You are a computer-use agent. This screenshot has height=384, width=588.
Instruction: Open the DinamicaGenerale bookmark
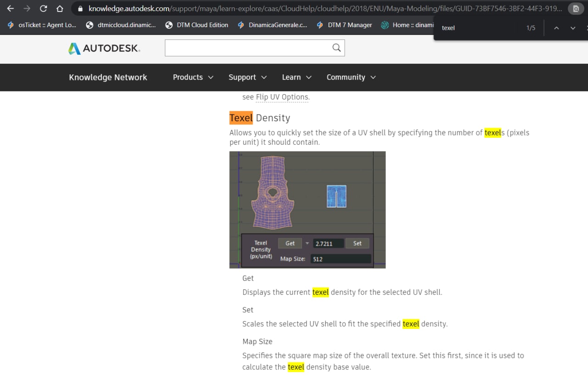(x=272, y=25)
